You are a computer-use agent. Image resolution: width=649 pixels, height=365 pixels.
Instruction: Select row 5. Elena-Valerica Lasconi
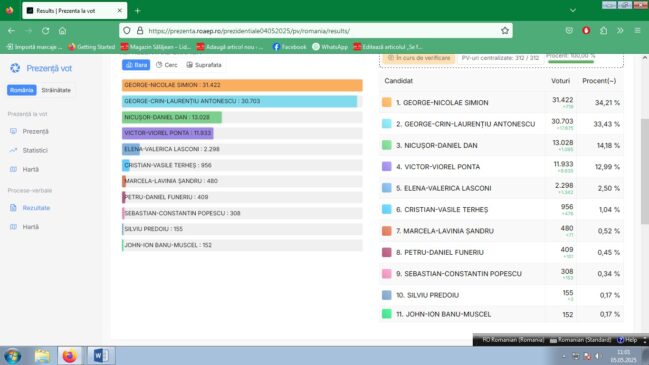[501, 188]
